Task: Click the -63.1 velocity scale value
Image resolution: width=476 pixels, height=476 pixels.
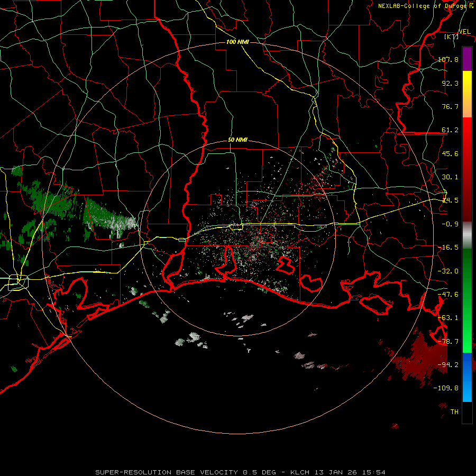Action: [448, 318]
